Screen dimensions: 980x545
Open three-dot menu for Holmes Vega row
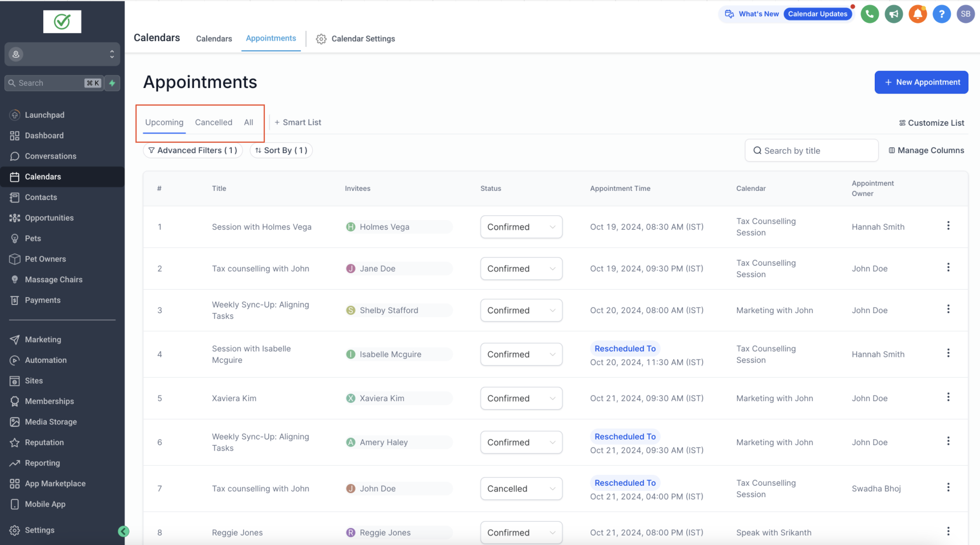(948, 226)
